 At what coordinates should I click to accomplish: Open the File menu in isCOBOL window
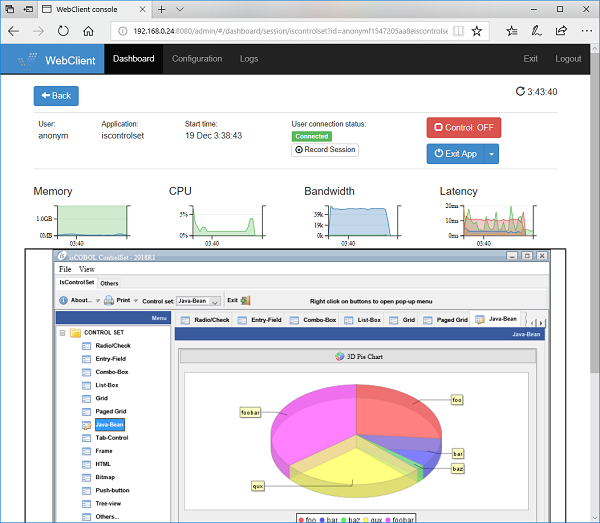(x=65, y=269)
